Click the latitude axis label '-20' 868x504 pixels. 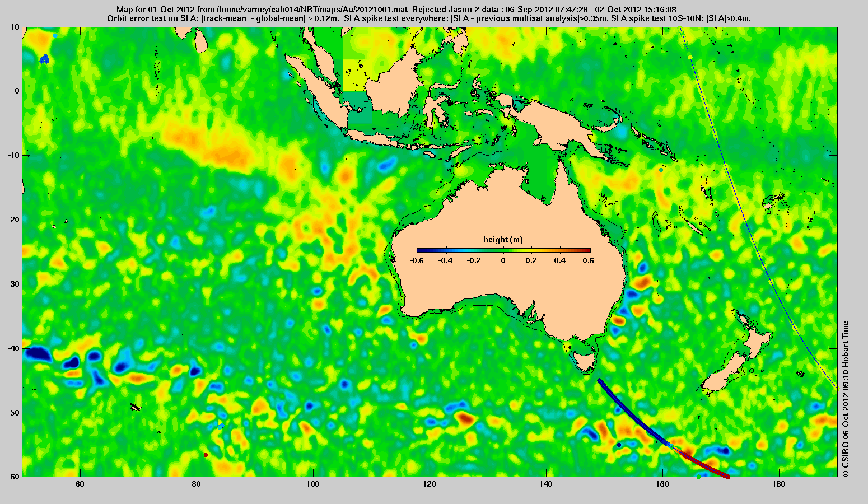tap(13, 220)
